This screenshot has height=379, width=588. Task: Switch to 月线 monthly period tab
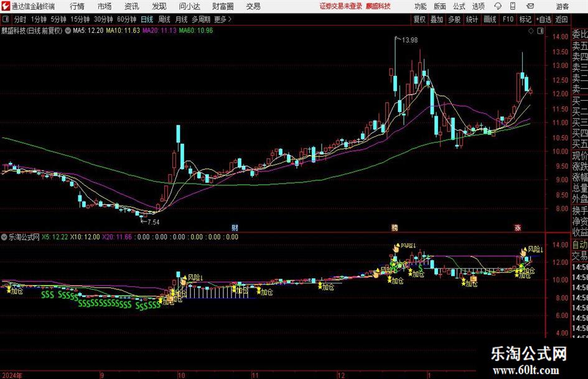pyautogui.click(x=182, y=19)
